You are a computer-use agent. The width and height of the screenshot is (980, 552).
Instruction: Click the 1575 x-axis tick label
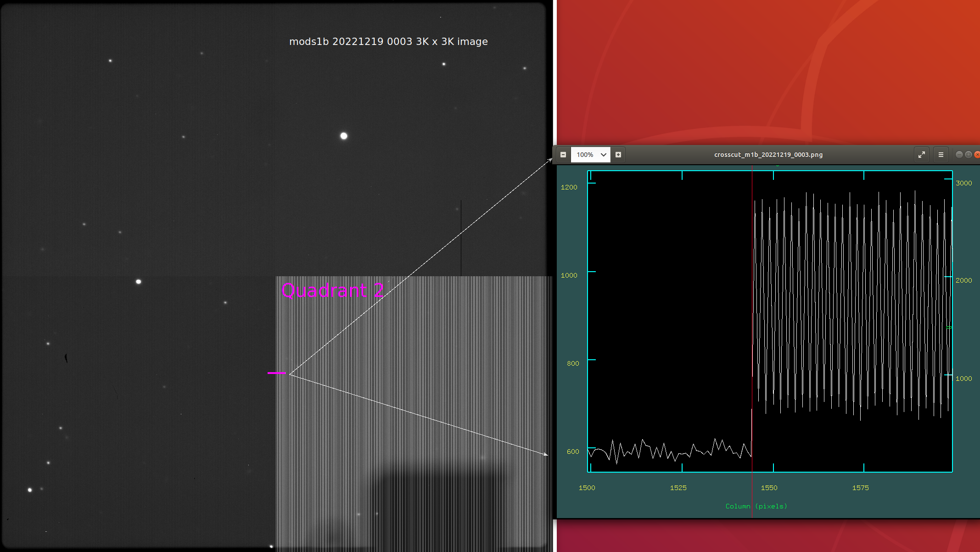click(x=860, y=488)
